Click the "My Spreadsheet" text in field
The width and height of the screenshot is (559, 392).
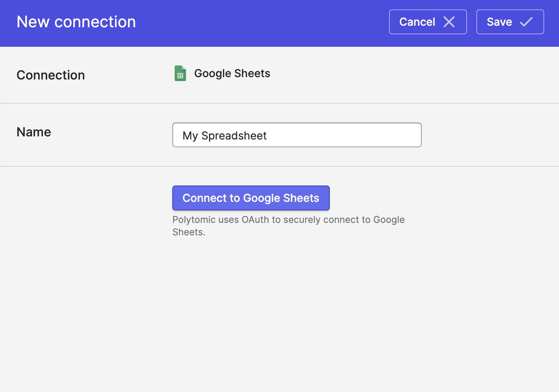(225, 136)
